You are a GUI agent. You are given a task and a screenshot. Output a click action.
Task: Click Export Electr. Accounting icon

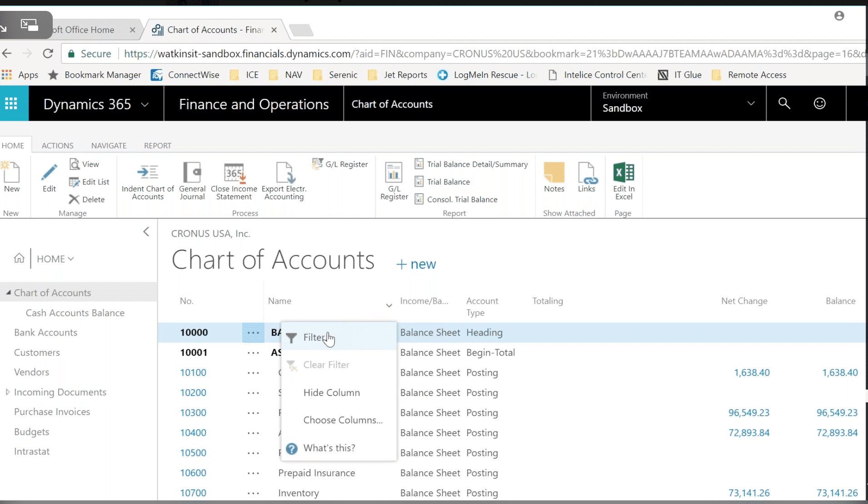pos(284,181)
